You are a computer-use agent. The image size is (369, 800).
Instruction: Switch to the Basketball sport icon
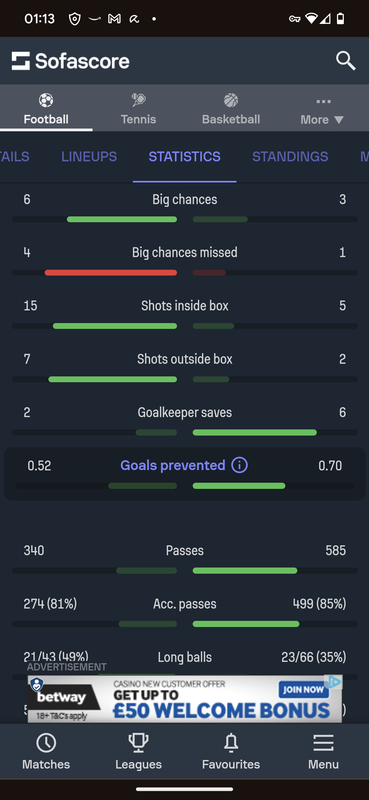tap(231, 99)
